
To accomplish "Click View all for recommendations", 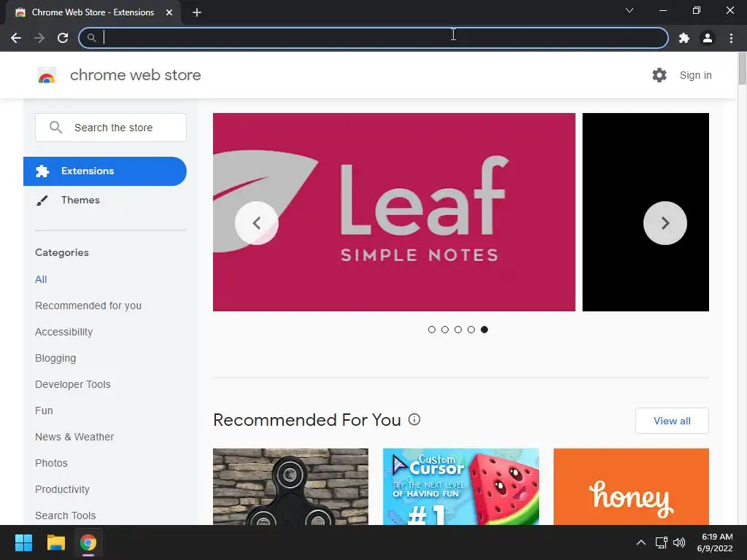I will pos(672,421).
